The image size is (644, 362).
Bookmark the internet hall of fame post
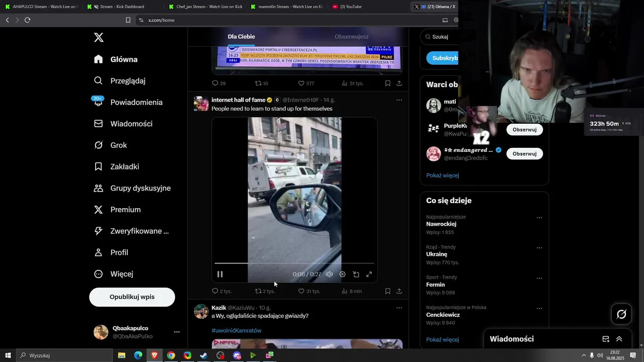pyautogui.click(x=388, y=291)
